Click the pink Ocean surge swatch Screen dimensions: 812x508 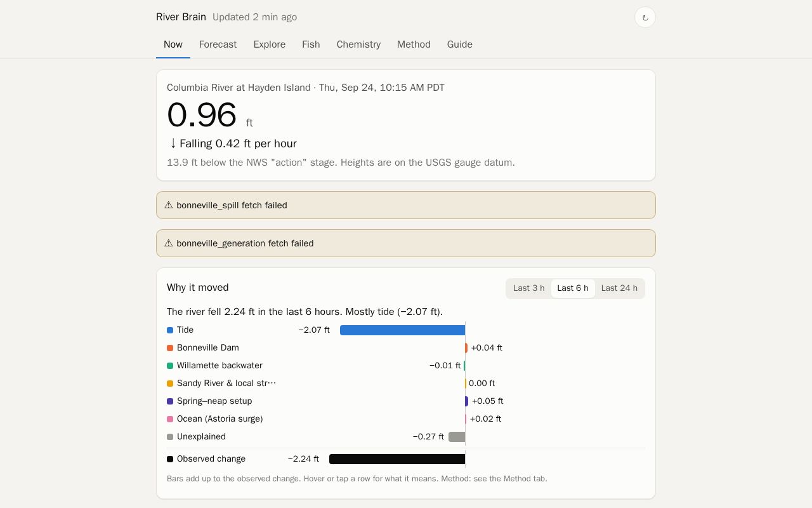tap(170, 419)
